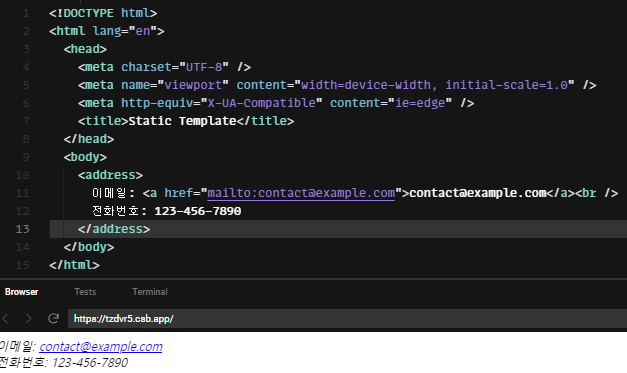Click the mailto:contact@example.com href in code

301,193
